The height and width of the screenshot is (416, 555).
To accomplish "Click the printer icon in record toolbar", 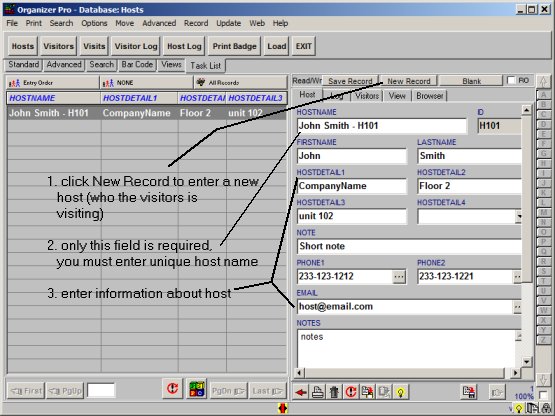I will [x=318, y=392].
